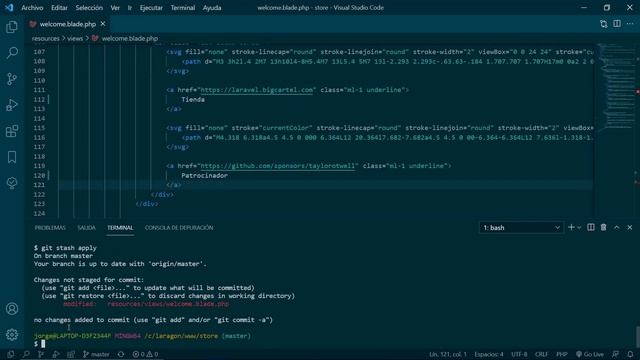The width and height of the screenshot is (640, 360).
Task: Click the laravel.bigcartel.com link in code
Action: tap(256, 90)
